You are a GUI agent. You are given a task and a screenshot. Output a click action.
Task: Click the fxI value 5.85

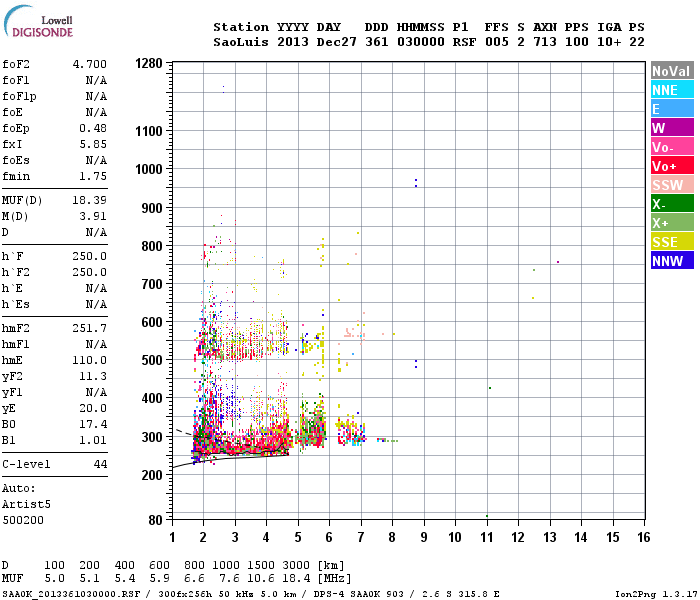(93, 144)
